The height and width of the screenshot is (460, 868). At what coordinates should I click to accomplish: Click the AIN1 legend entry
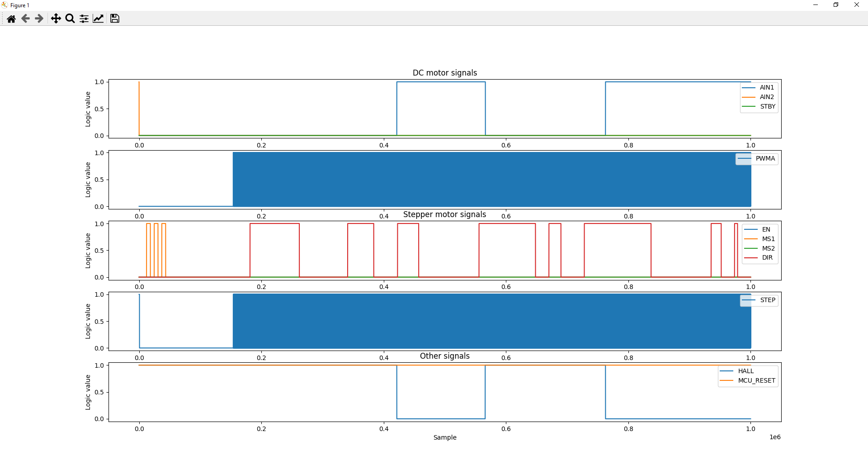759,87
